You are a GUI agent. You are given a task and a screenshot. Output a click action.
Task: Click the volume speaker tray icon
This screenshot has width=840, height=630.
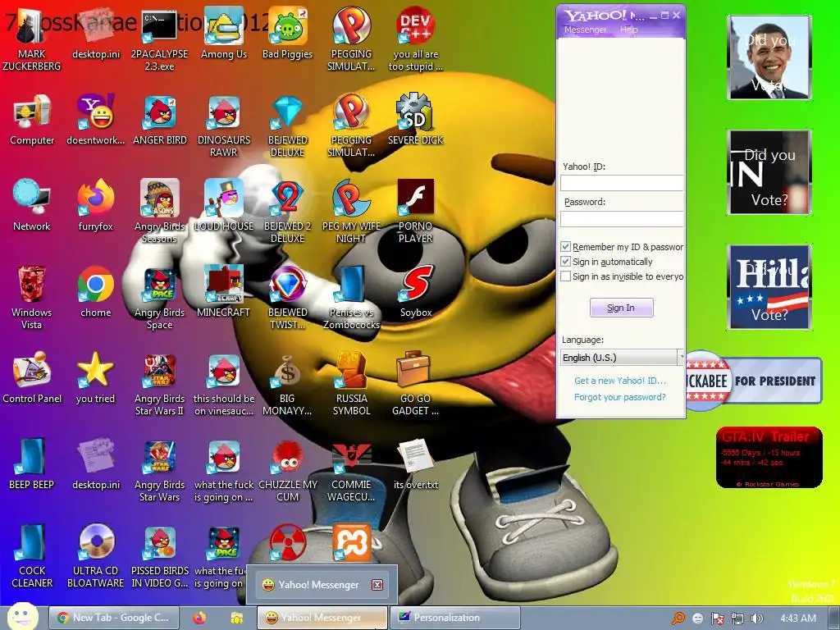click(756, 619)
